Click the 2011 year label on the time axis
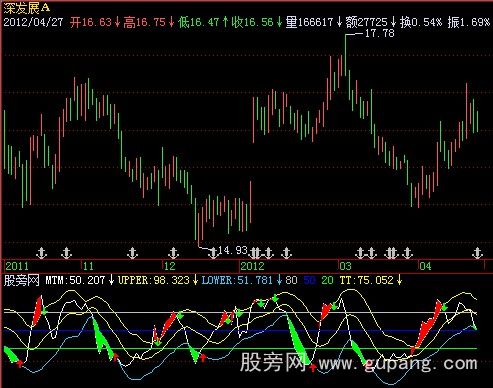 pyautogui.click(x=17, y=266)
